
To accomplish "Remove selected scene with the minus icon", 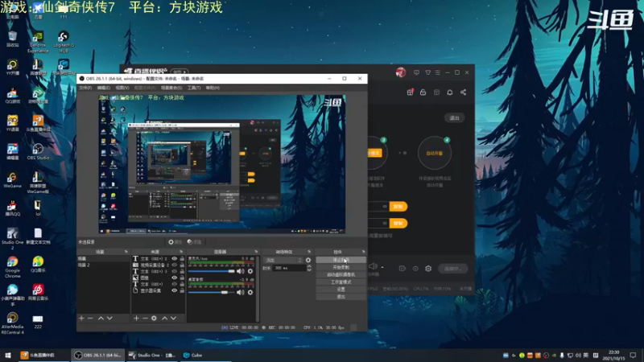I will (x=90, y=318).
